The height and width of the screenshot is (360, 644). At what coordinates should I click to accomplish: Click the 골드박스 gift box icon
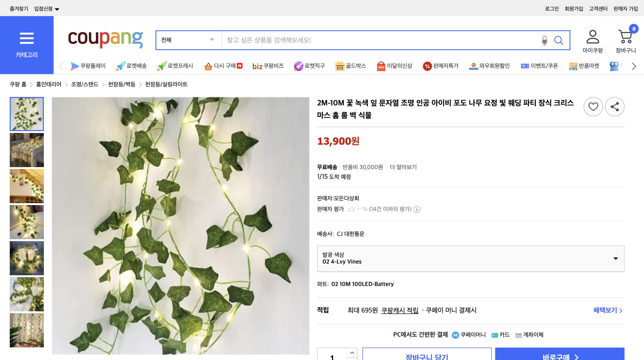pos(340,66)
